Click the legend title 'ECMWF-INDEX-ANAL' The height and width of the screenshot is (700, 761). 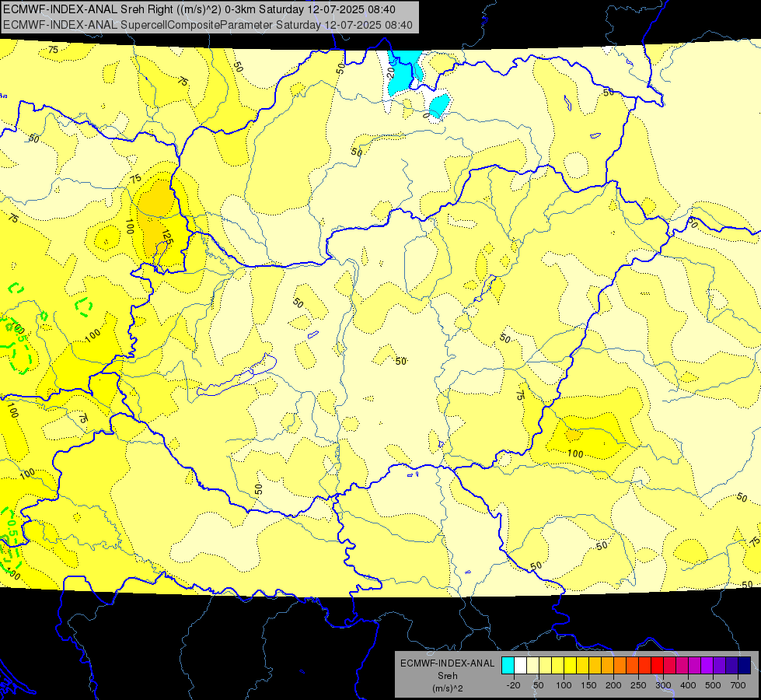coord(447,663)
